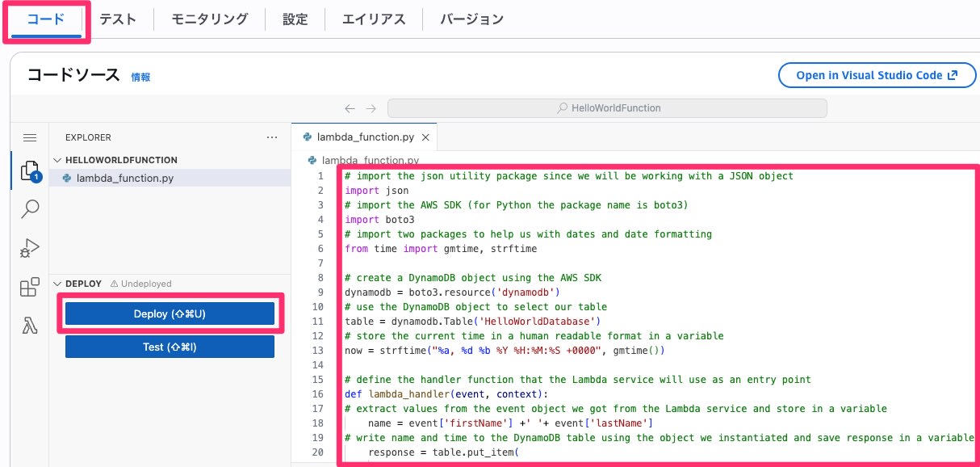Open the Explorer files icon
Image resolution: width=980 pixels, height=467 pixels.
30,171
